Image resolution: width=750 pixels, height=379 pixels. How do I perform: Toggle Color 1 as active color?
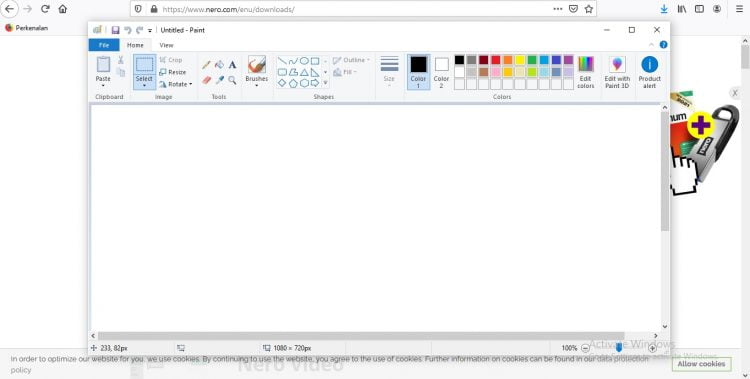(418, 72)
